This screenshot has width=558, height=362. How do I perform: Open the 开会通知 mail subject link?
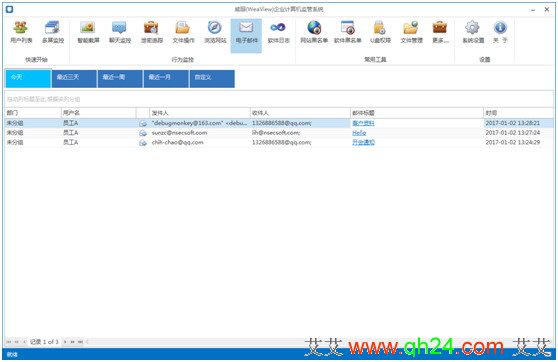point(363,142)
